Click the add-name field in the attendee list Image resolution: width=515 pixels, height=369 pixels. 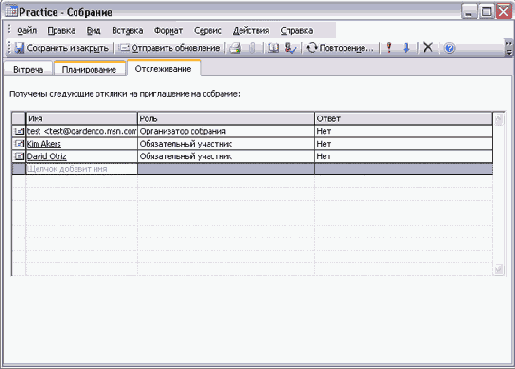click(x=81, y=169)
